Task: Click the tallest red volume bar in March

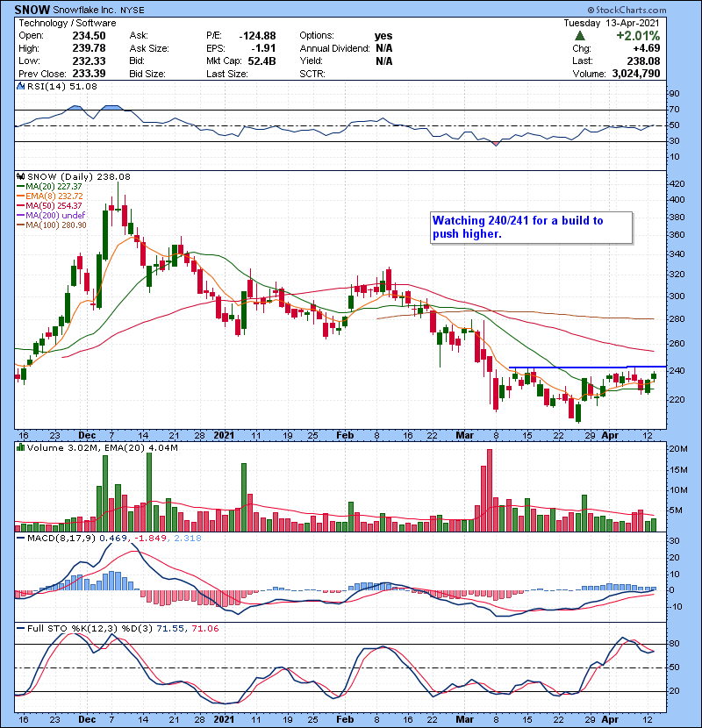Action: tap(490, 490)
